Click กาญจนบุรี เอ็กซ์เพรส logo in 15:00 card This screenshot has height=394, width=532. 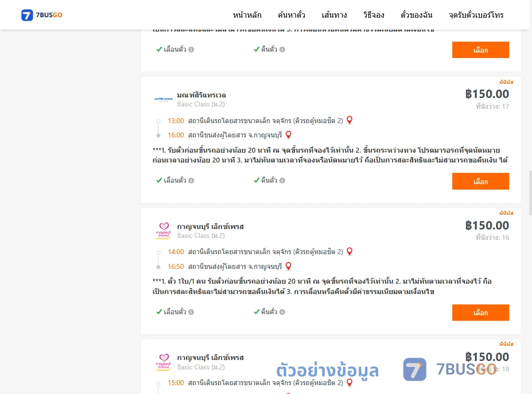[164, 362]
